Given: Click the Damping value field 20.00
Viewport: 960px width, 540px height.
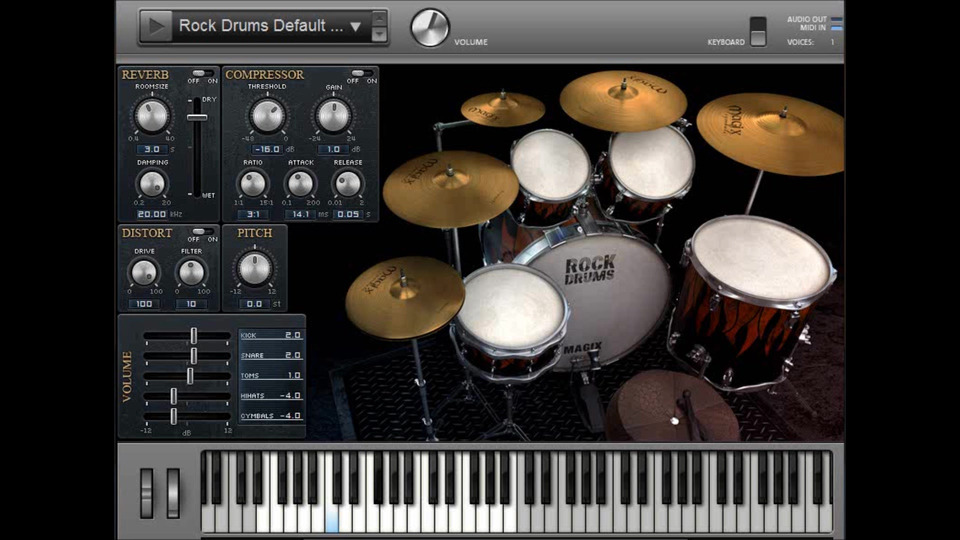Looking at the screenshot, I should click(x=152, y=214).
